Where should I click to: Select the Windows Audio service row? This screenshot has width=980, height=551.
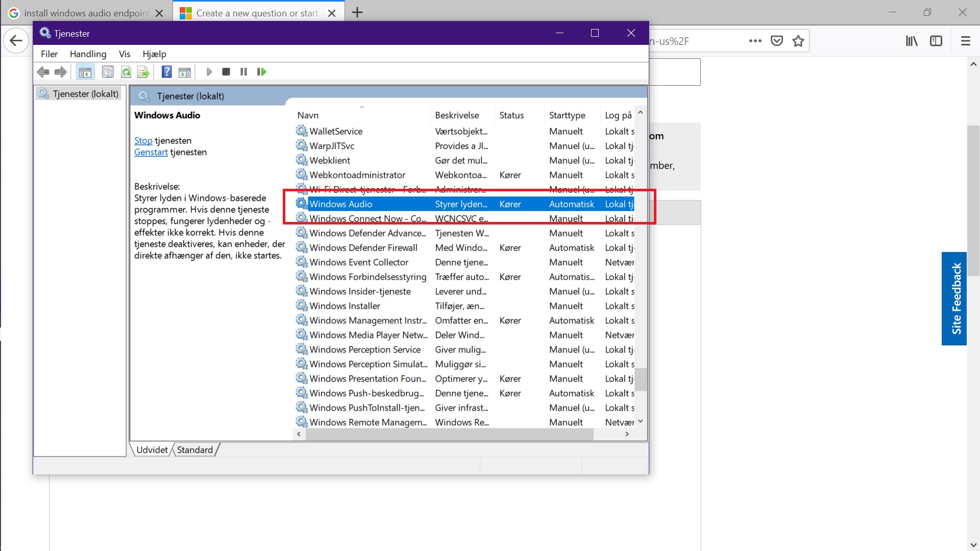coord(464,204)
